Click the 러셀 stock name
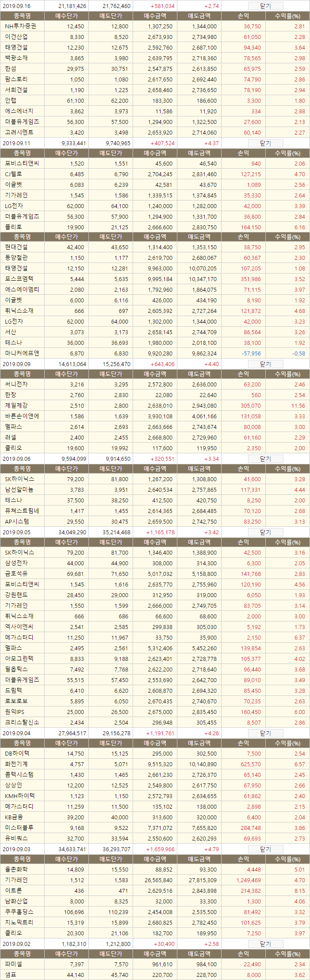 pos(11,437)
